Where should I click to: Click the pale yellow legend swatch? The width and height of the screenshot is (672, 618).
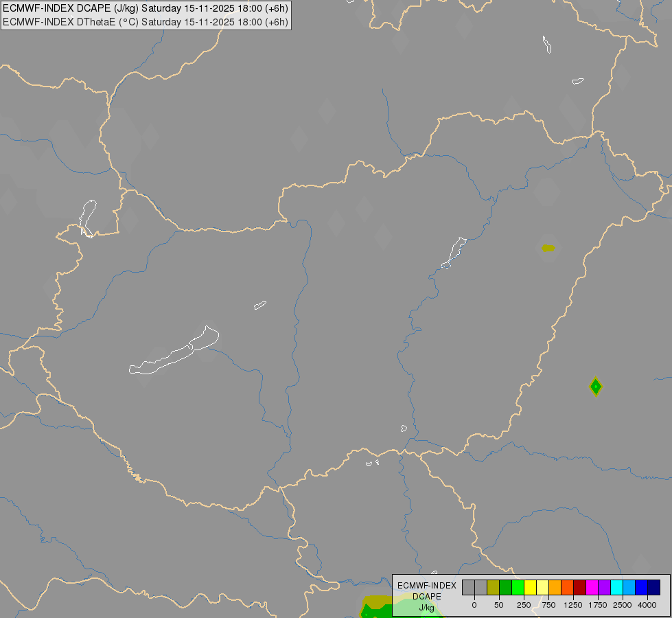point(542,588)
